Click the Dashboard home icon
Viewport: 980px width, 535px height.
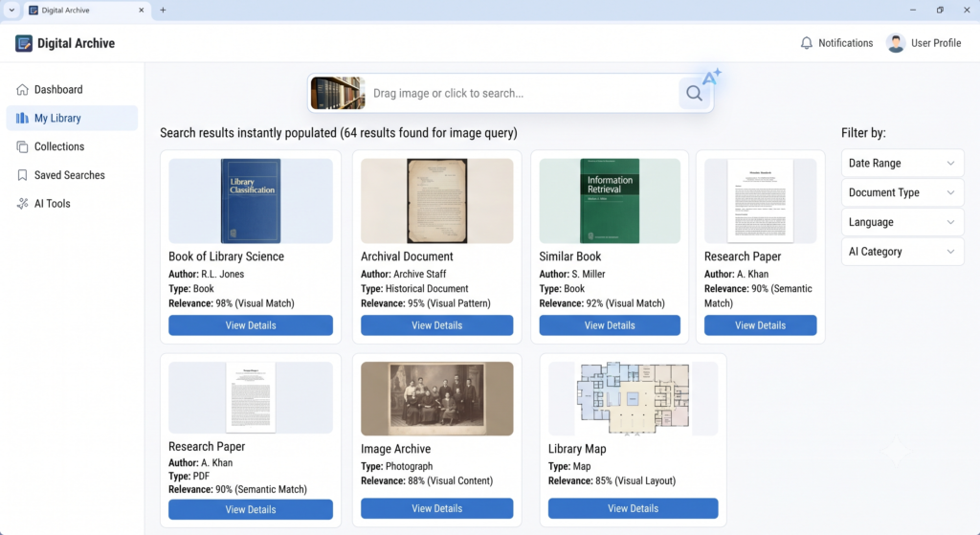pos(23,89)
